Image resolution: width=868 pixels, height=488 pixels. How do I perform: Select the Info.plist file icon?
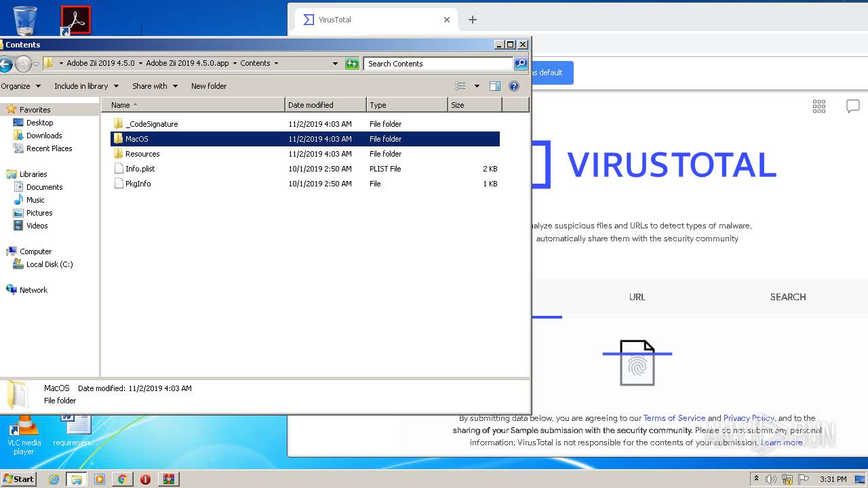[119, 169]
